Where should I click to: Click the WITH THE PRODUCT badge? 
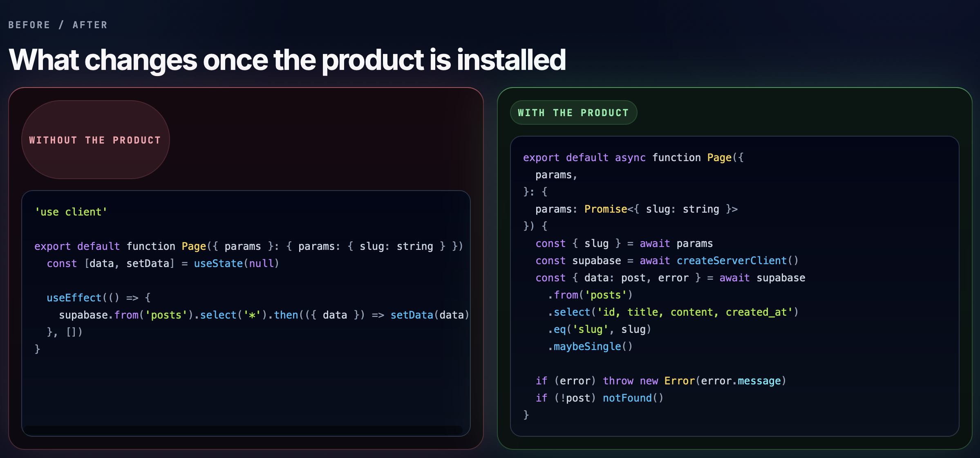point(573,112)
